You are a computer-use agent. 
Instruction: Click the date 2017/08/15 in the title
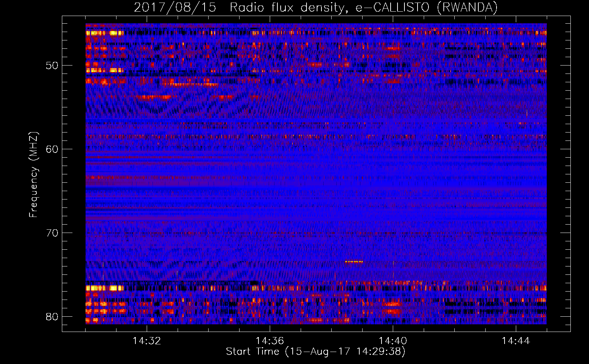point(175,7)
